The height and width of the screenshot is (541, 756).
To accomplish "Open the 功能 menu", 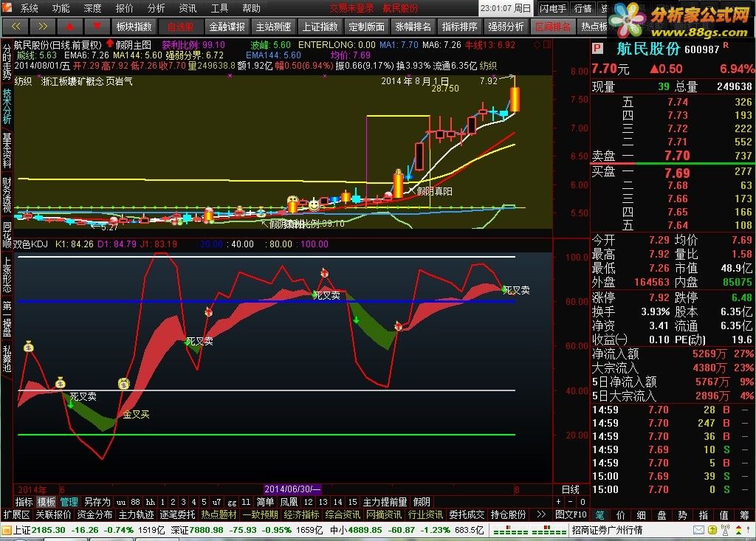I will 61,8.
